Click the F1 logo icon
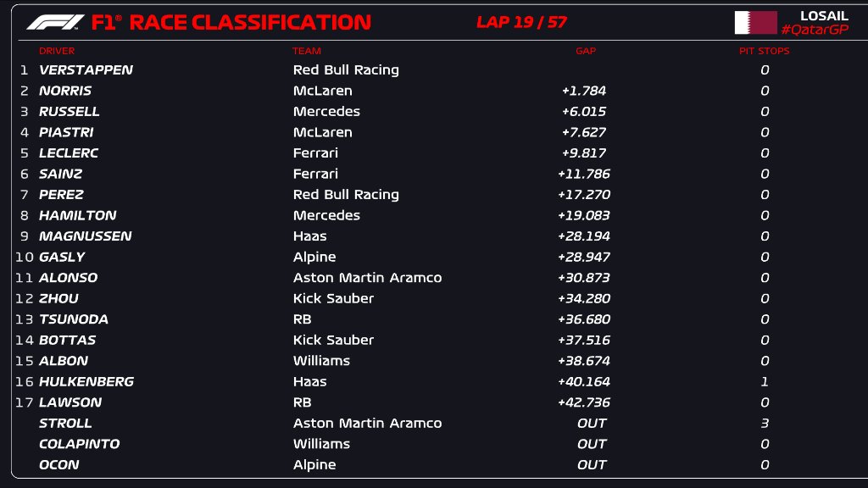 pyautogui.click(x=54, y=22)
